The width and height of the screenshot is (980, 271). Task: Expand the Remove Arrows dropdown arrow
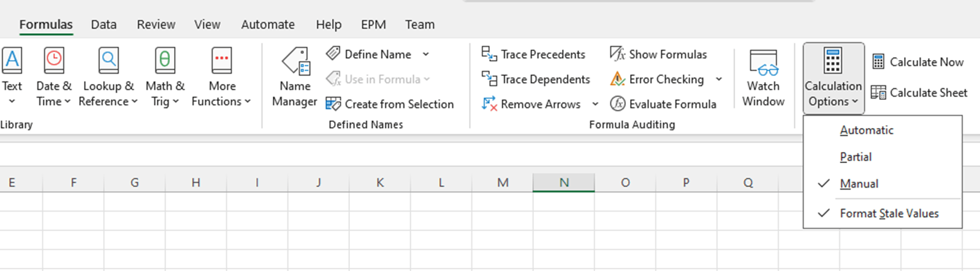tap(595, 104)
